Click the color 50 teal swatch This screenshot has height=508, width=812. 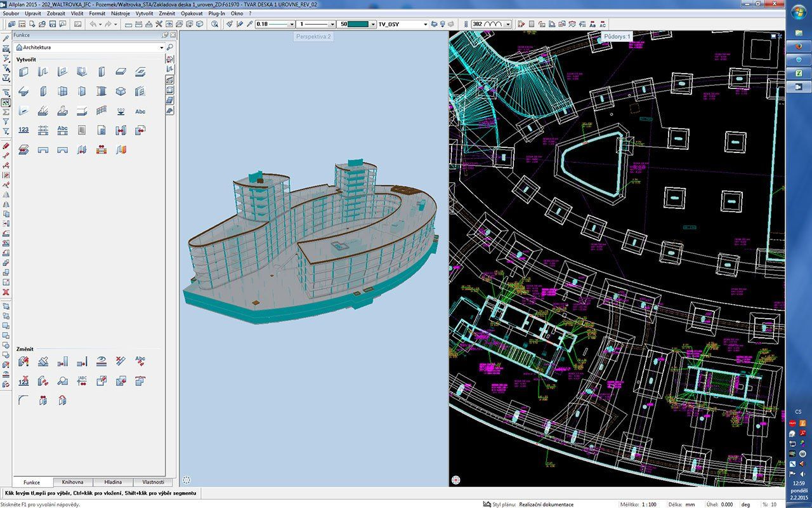pyautogui.click(x=358, y=24)
